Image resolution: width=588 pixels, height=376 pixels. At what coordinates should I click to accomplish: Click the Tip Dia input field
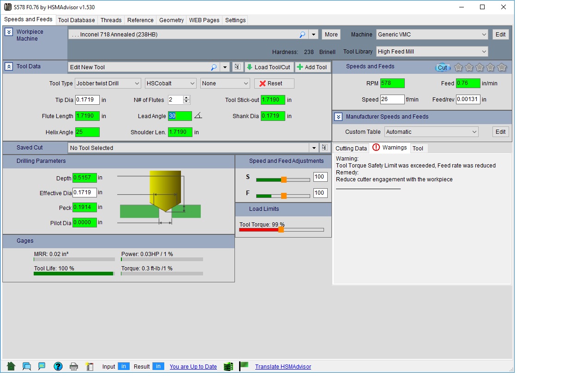click(x=87, y=100)
